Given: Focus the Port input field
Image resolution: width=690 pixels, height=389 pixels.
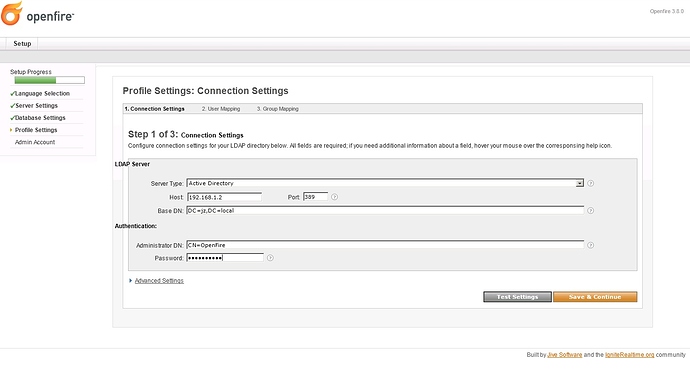Looking at the screenshot, I should [316, 197].
